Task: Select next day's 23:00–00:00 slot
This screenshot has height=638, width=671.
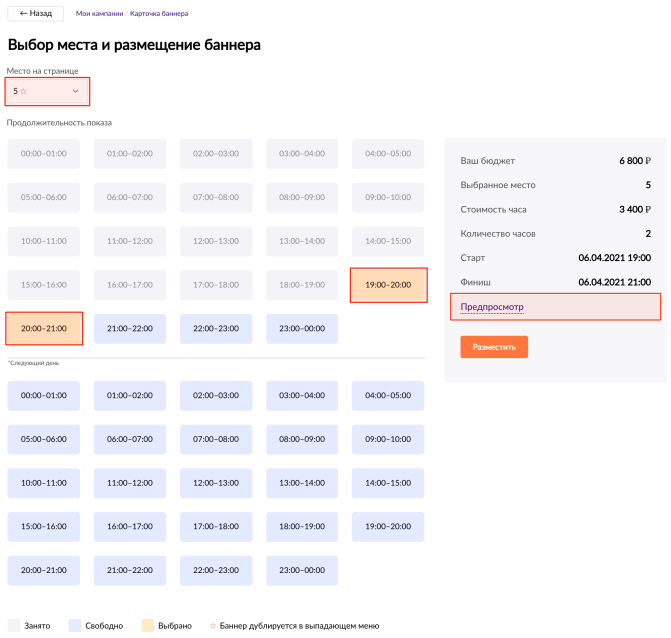Action: [302, 570]
